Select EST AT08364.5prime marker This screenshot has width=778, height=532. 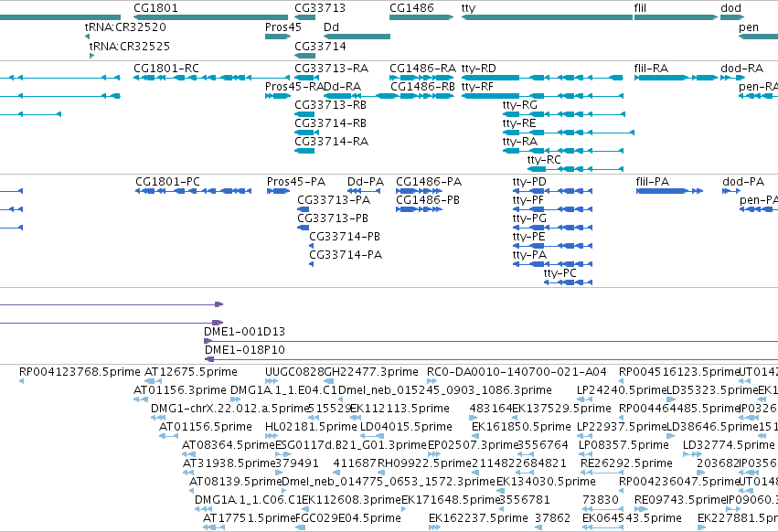(x=188, y=454)
